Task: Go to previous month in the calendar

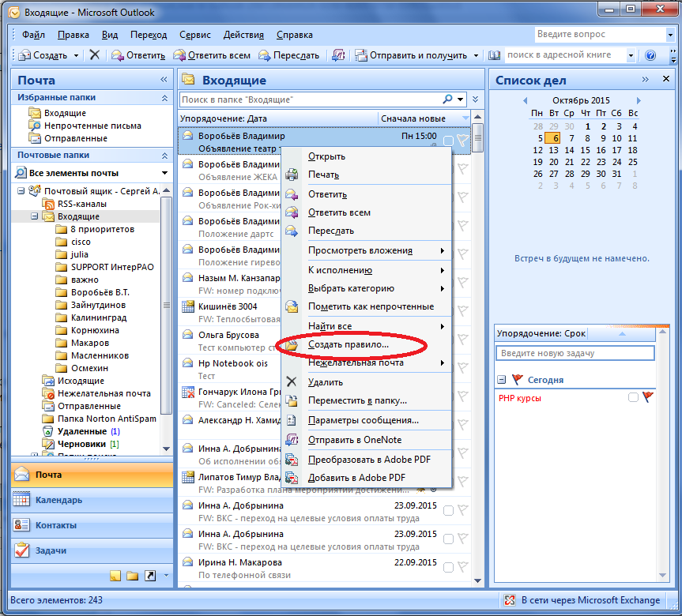Action: (525, 100)
